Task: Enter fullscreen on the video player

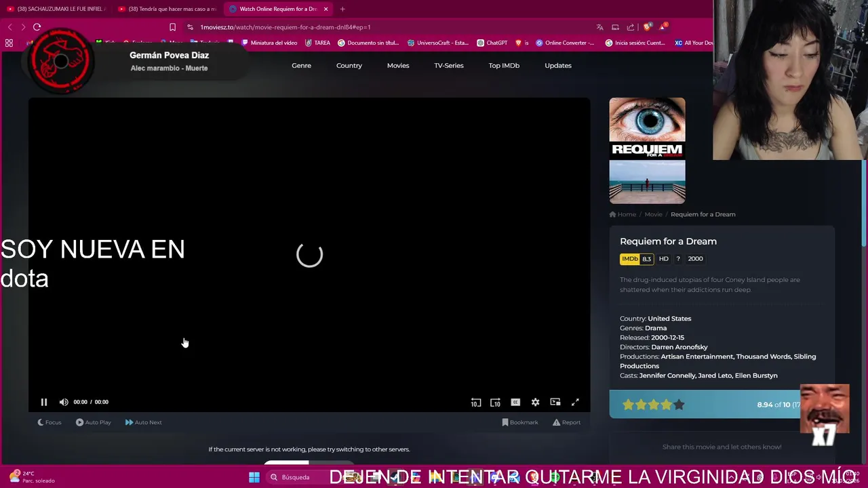Action: pos(575,402)
